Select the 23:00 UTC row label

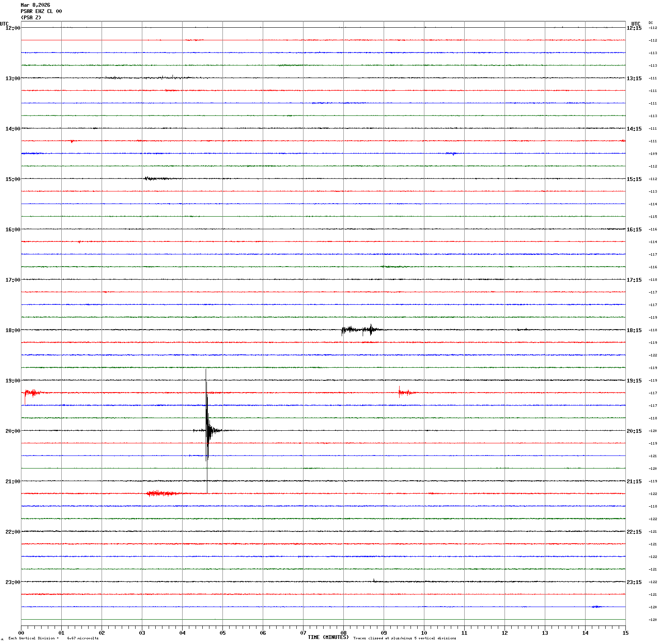click(x=13, y=582)
